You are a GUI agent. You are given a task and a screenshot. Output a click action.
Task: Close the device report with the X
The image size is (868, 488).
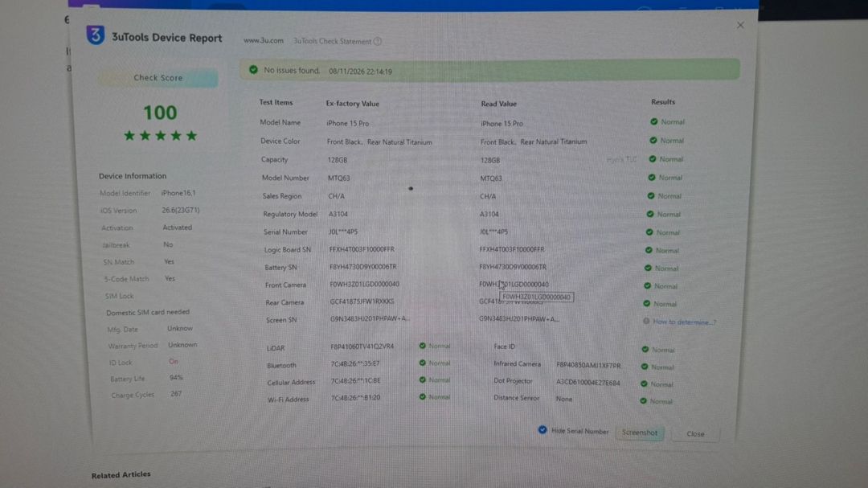740,25
